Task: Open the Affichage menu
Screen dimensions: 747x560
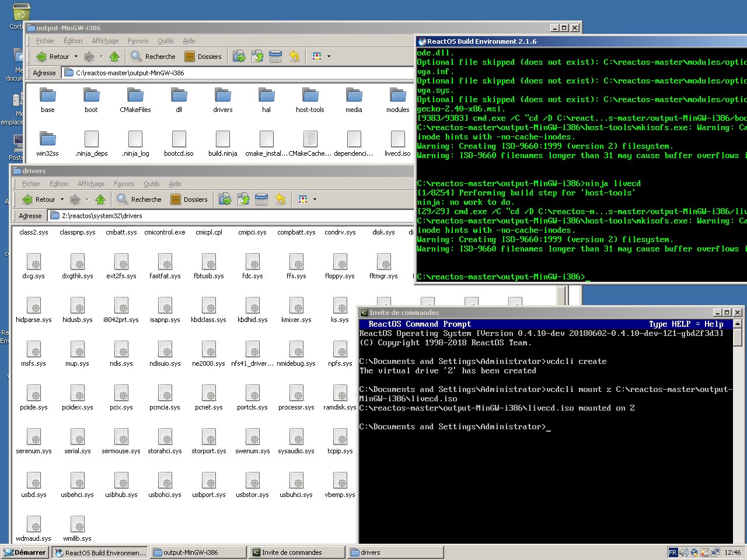Action: 104,40
